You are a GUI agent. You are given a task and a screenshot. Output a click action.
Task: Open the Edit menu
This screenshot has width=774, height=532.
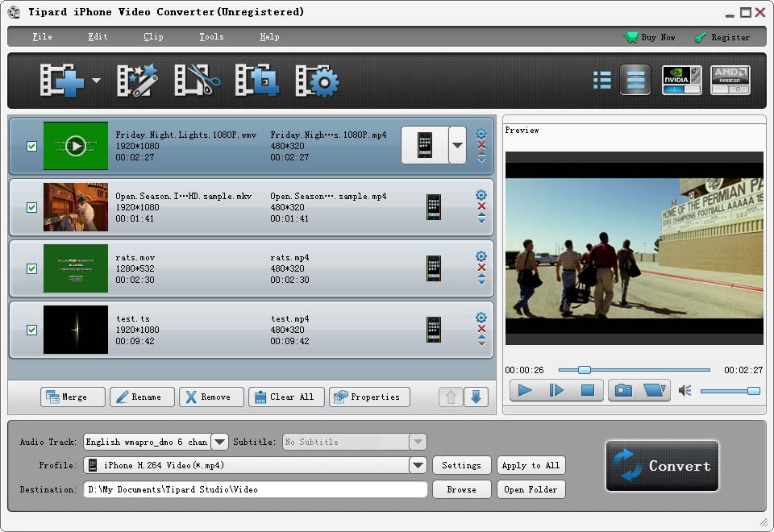[98, 36]
